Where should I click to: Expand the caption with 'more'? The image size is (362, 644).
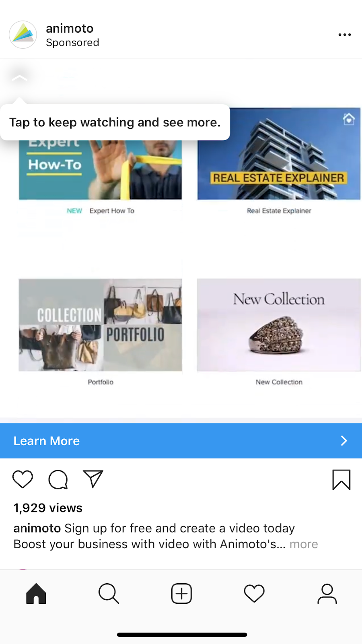click(x=304, y=544)
